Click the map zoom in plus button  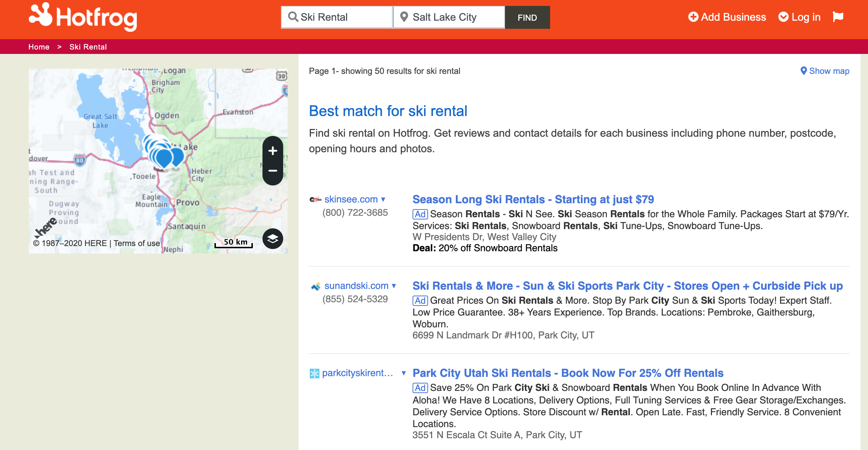pyautogui.click(x=273, y=150)
